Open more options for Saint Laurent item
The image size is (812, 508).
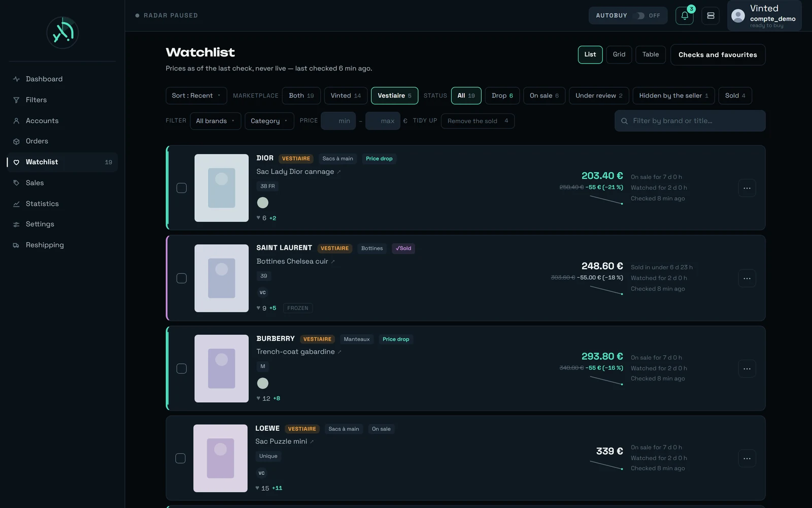pos(747,278)
